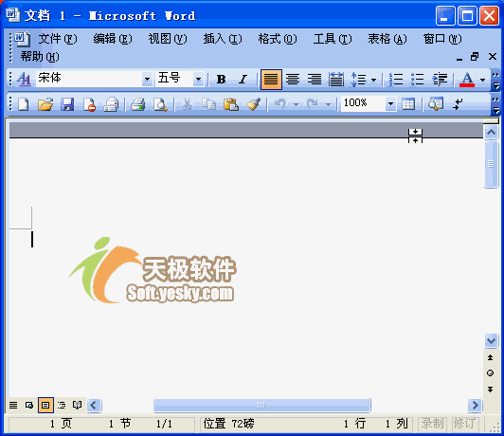The height and width of the screenshot is (436, 504).
Task: Click the Research icon
Action: pyautogui.click(x=436, y=104)
